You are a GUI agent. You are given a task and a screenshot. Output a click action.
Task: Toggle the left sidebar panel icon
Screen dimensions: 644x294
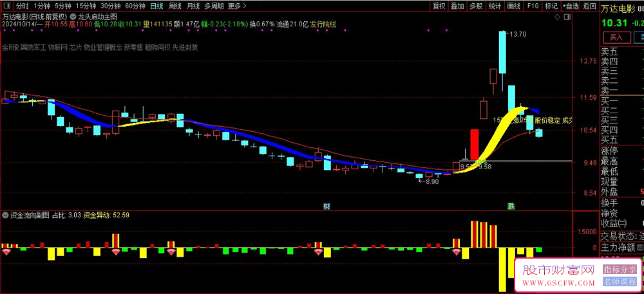[7, 6]
